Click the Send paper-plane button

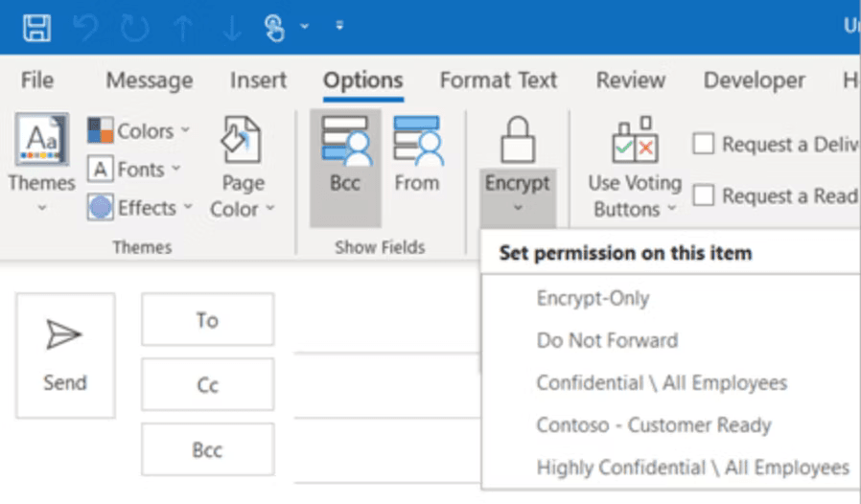tap(65, 355)
